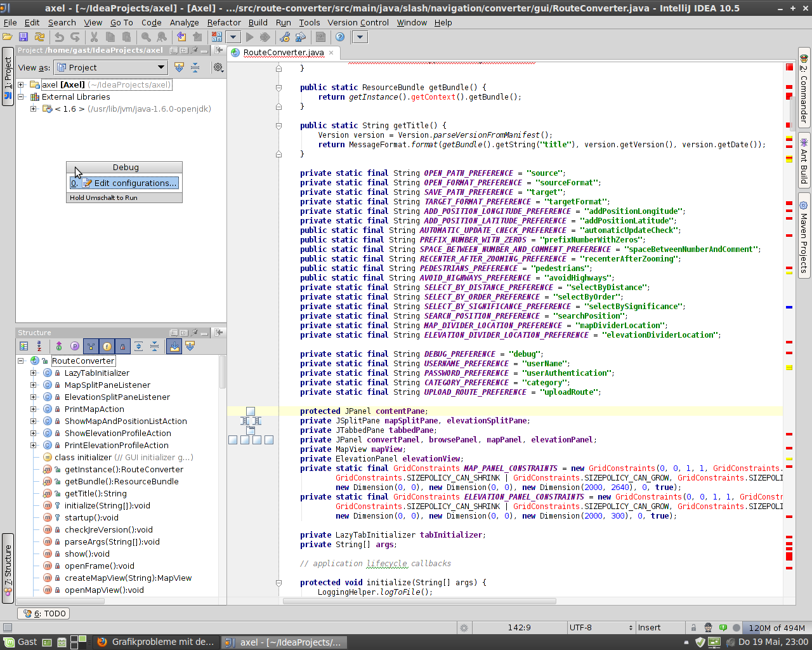Open the 6: TODO tool window button
The height and width of the screenshot is (650, 812).
click(x=44, y=613)
